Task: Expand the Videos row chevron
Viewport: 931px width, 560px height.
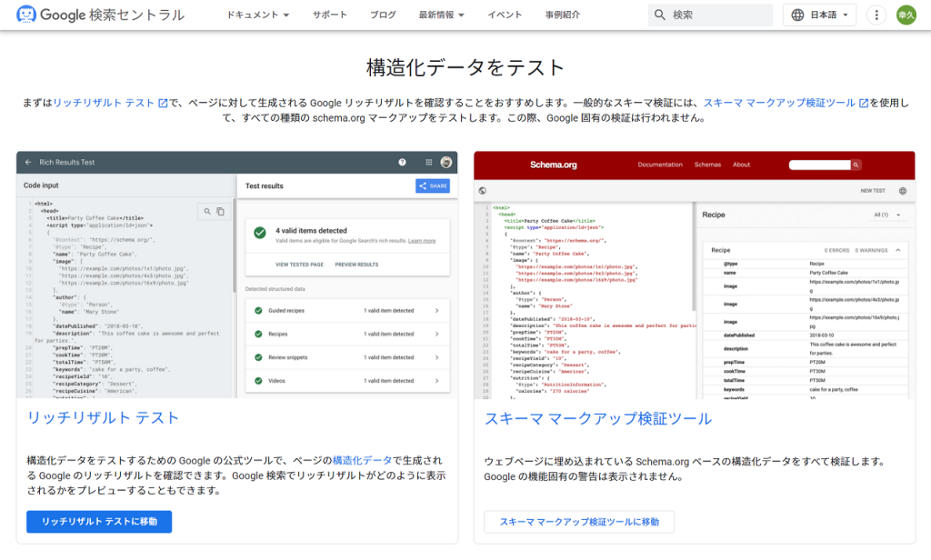Action: tap(437, 381)
